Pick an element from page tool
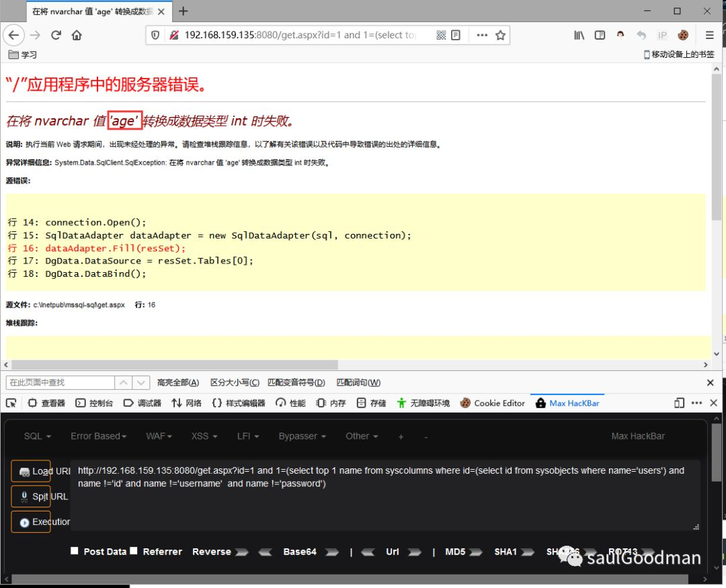 [x=11, y=403]
